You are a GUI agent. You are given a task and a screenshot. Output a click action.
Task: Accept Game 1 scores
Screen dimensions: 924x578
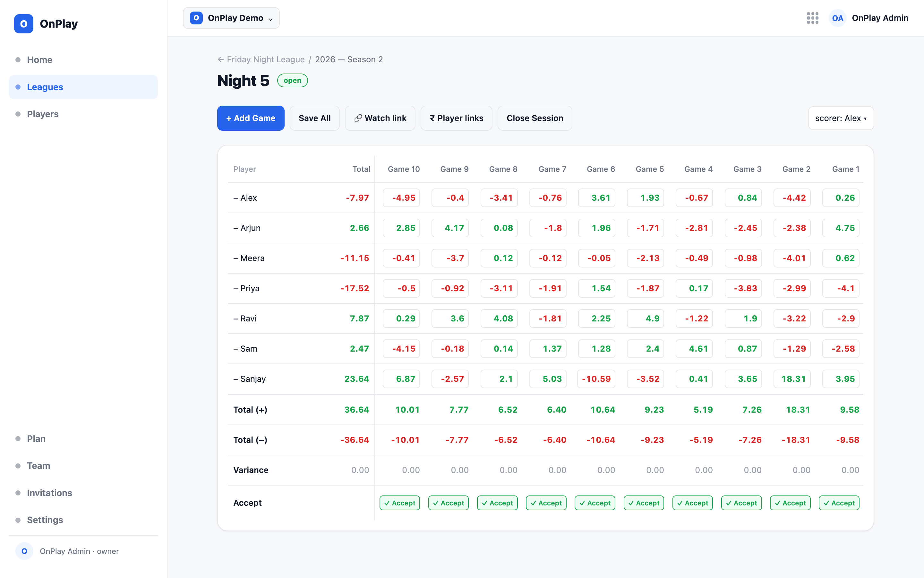coord(839,503)
